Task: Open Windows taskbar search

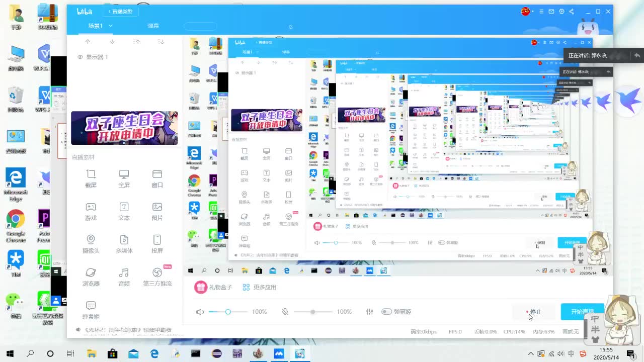Action: pos(30,353)
